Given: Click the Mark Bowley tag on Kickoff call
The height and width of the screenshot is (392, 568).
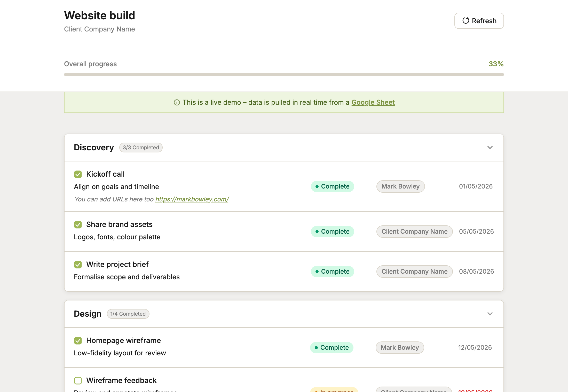Looking at the screenshot, I should [400, 186].
